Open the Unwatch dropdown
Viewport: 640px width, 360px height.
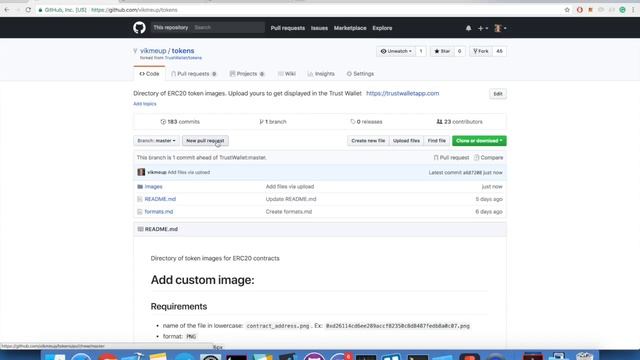pos(396,51)
